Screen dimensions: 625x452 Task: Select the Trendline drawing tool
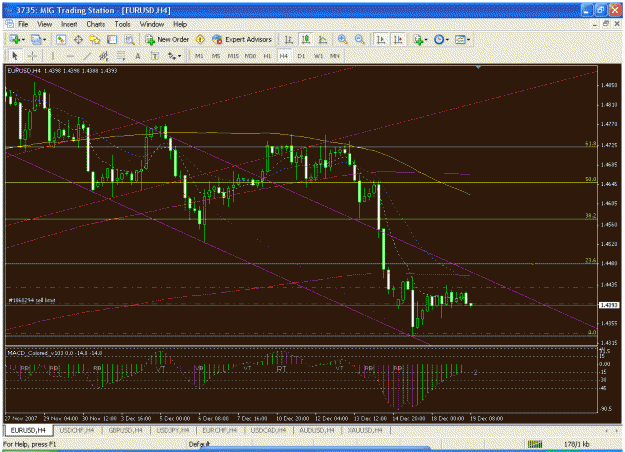click(x=87, y=56)
